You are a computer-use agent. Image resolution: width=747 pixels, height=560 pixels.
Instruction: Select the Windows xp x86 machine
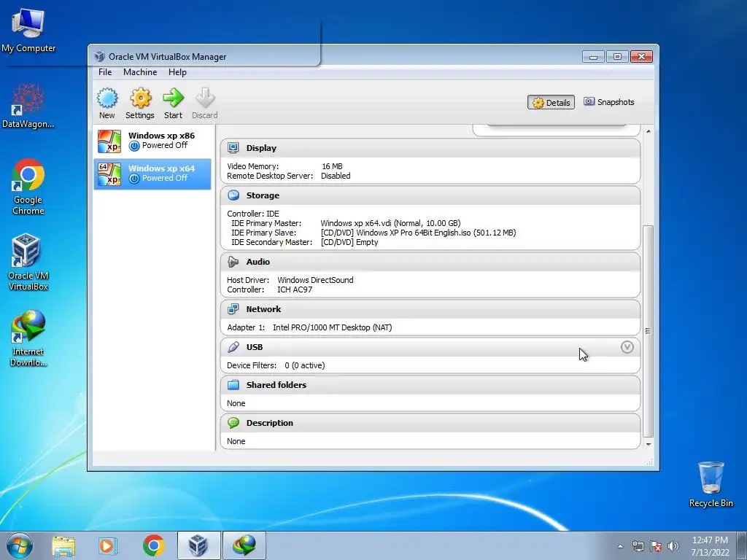[x=152, y=141]
